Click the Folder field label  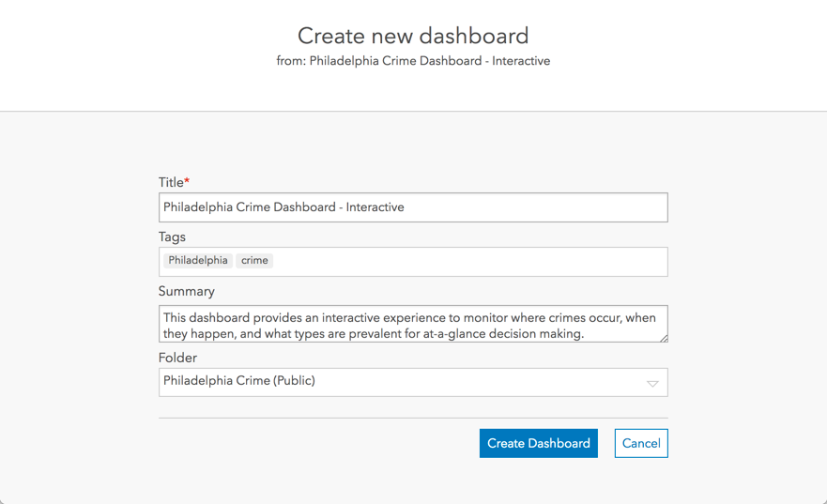click(177, 358)
